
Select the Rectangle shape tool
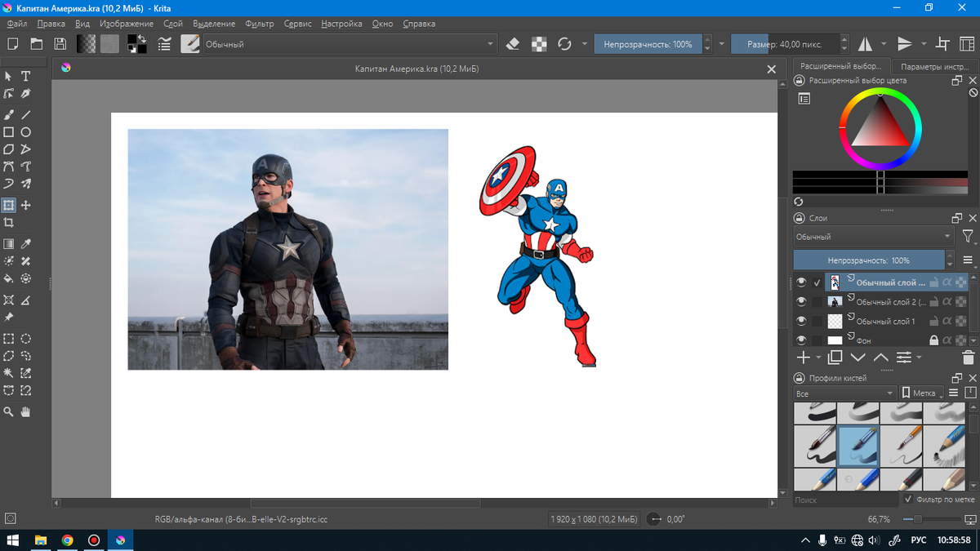(9, 131)
